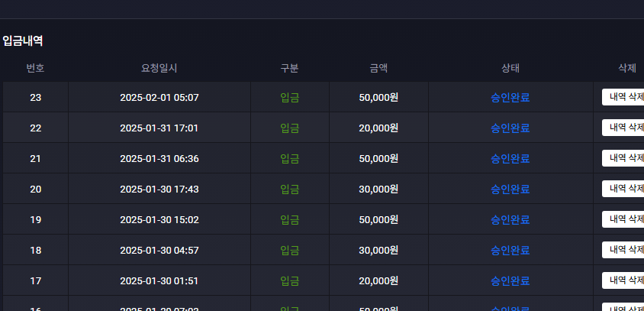The height and width of the screenshot is (311, 644).
Task: Click 승인완료 status in row 17
Action: tap(510, 281)
